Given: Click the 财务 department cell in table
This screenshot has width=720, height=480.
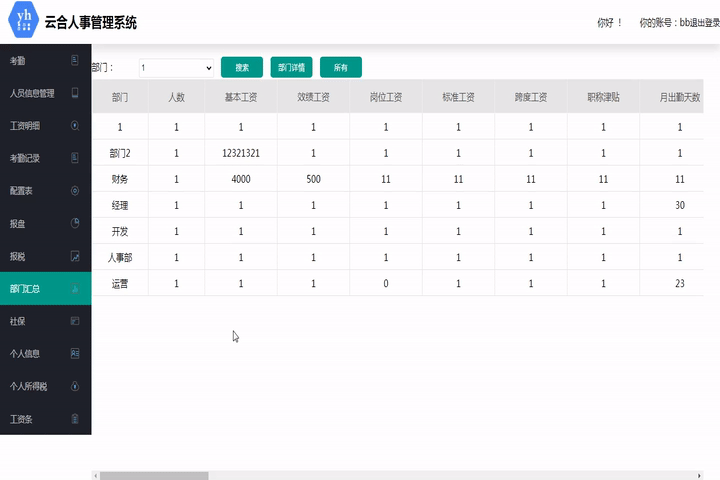Looking at the screenshot, I should pyautogui.click(x=120, y=179).
